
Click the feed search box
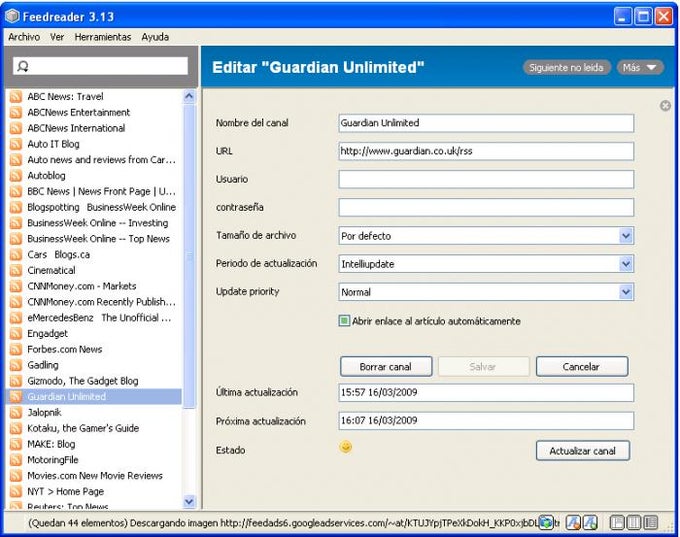click(100, 66)
